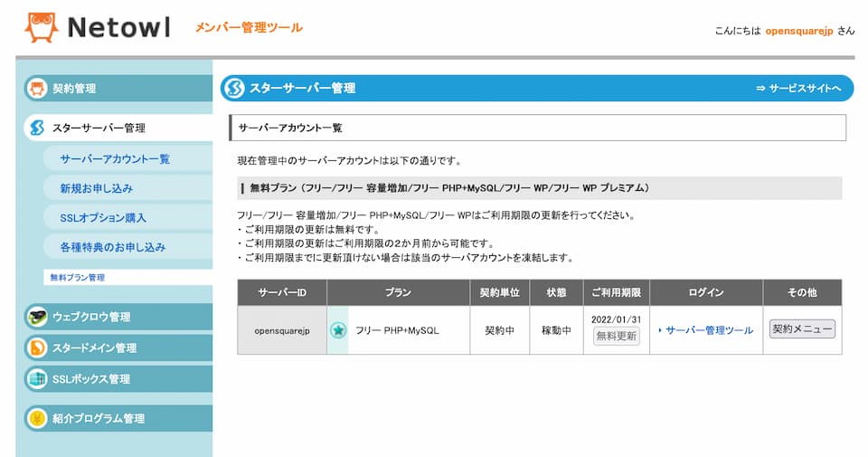Go to 各種特典のお申し込み
The image size is (868, 457).
tap(113, 247)
